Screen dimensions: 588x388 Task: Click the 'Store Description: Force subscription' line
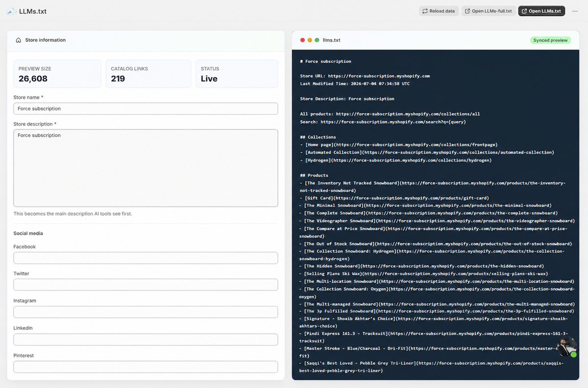tap(347, 99)
